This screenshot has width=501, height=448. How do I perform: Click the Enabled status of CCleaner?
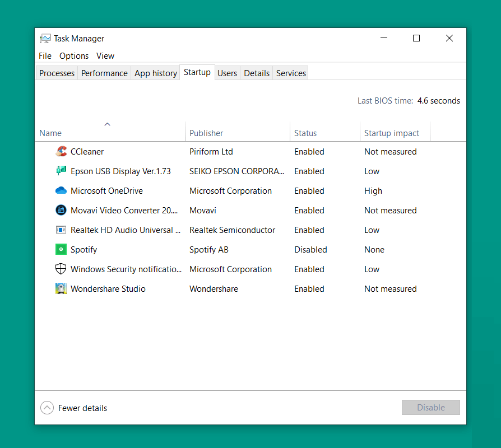click(309, 152)
